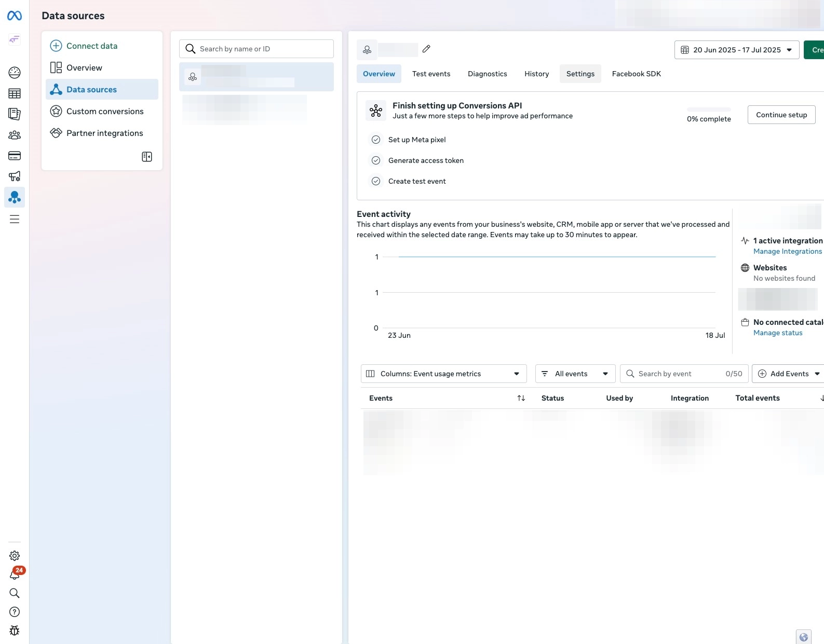Open the date range dropdown

point(736,50)
